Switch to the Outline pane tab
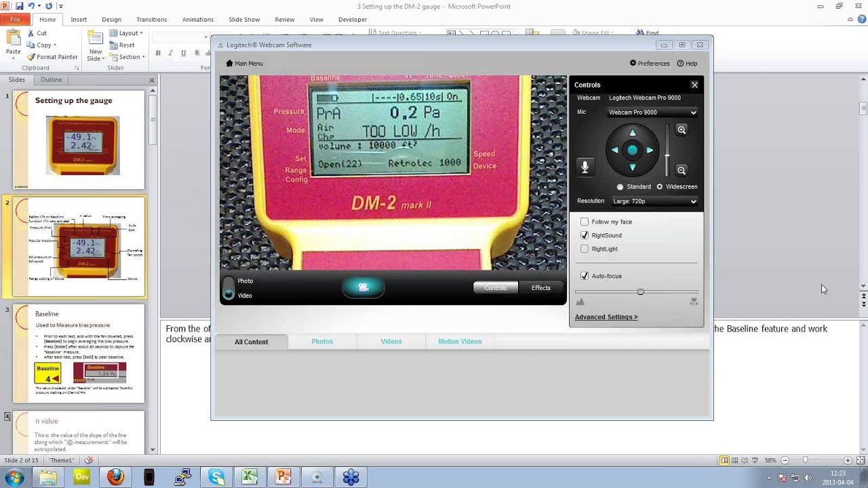The image size is (868, 488). [x=51, y=80]
